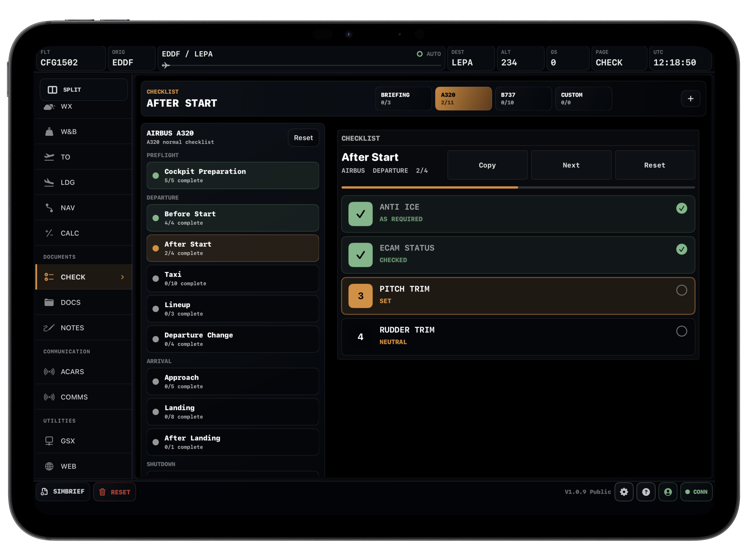Viewport: 747px width, 560px height.
Task: Open the user account icon
Action: pos(668,492)
